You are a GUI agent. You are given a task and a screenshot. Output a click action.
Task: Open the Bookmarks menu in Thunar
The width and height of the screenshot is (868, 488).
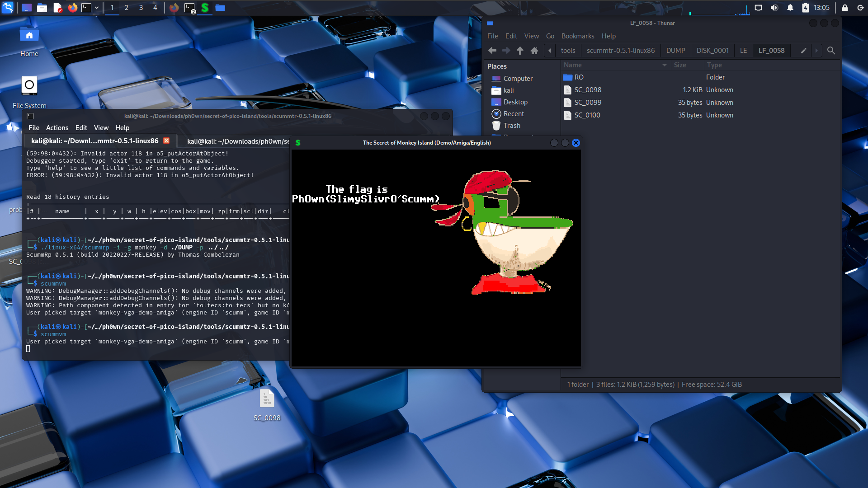(577, 36)
